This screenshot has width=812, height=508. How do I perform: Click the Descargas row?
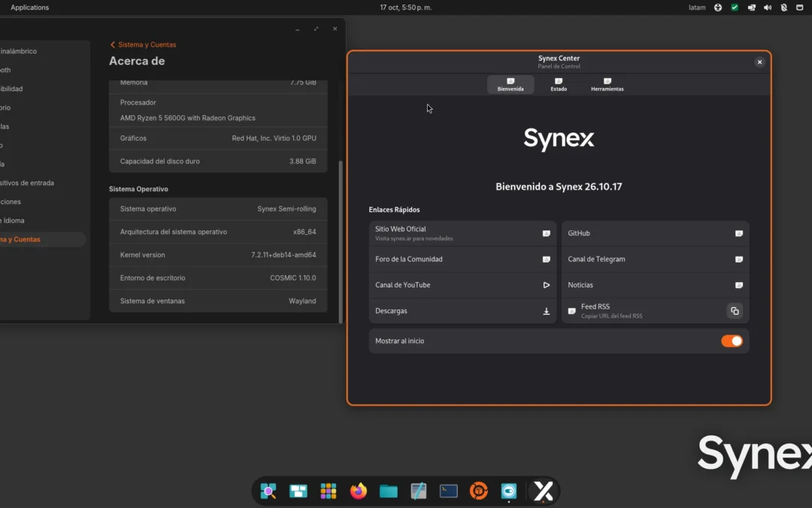(462, 311)
